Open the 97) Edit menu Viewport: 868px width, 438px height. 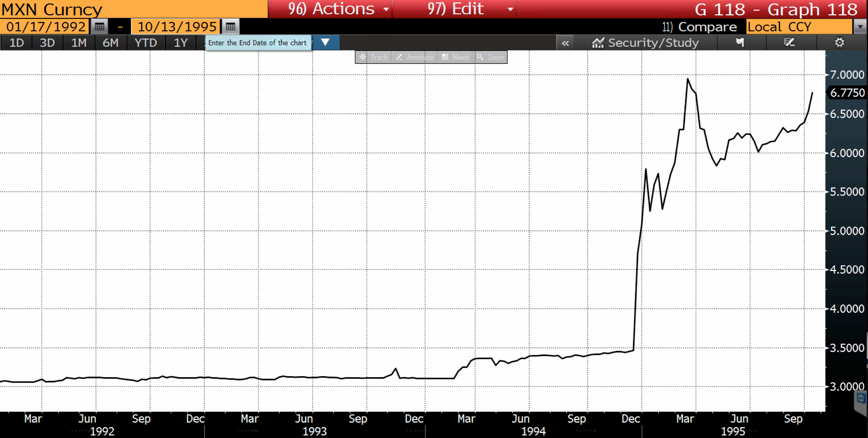[454, 9]
